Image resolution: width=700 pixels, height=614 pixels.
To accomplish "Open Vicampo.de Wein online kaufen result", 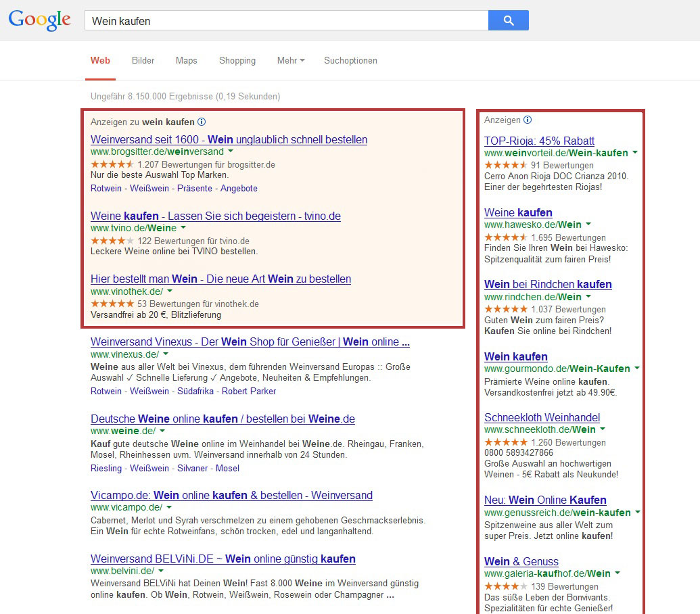I will 232,495.
